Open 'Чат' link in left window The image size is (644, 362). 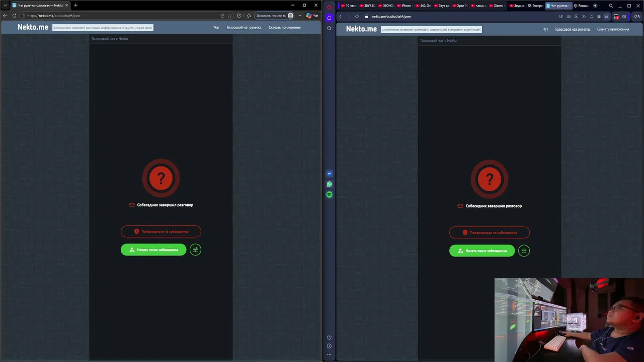click(217, 28)
